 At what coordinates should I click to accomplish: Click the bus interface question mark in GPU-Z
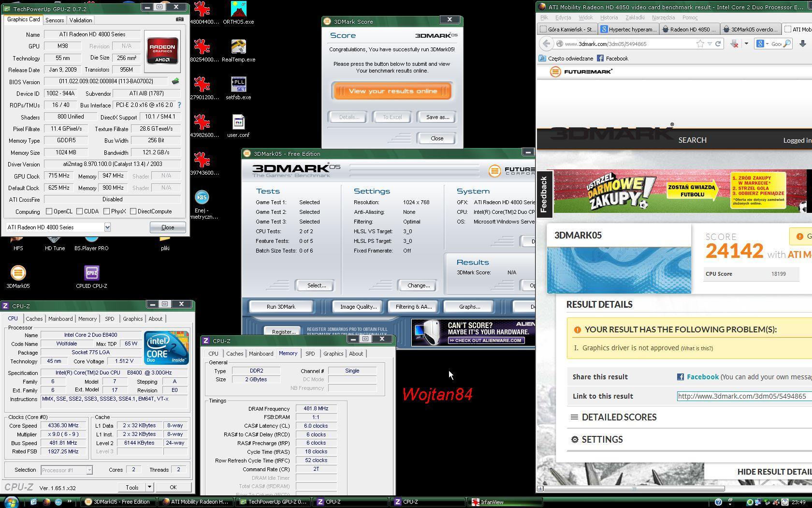point(179,105)
